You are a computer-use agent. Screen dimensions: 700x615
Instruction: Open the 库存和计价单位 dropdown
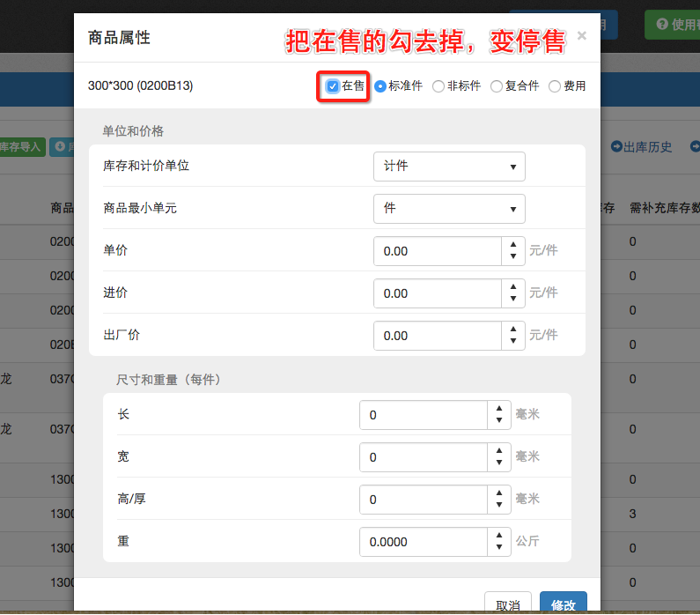coord(449,167)
